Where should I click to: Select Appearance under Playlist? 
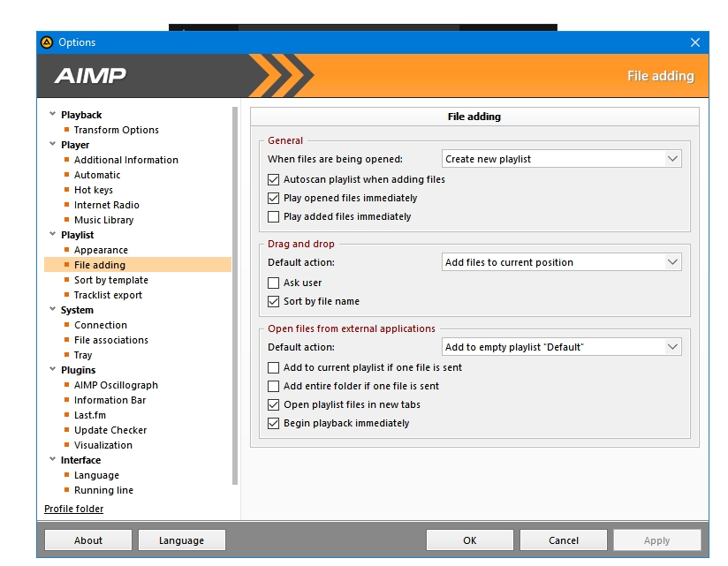click(x=101, y=250)
